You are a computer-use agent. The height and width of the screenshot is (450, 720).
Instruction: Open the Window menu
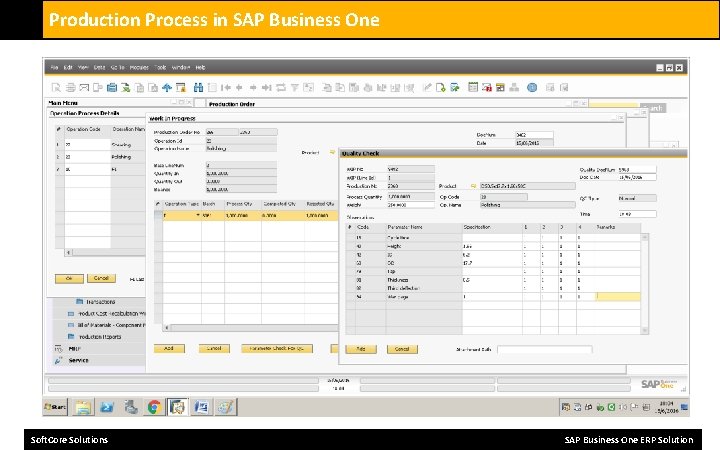click(x=181, y=68)
